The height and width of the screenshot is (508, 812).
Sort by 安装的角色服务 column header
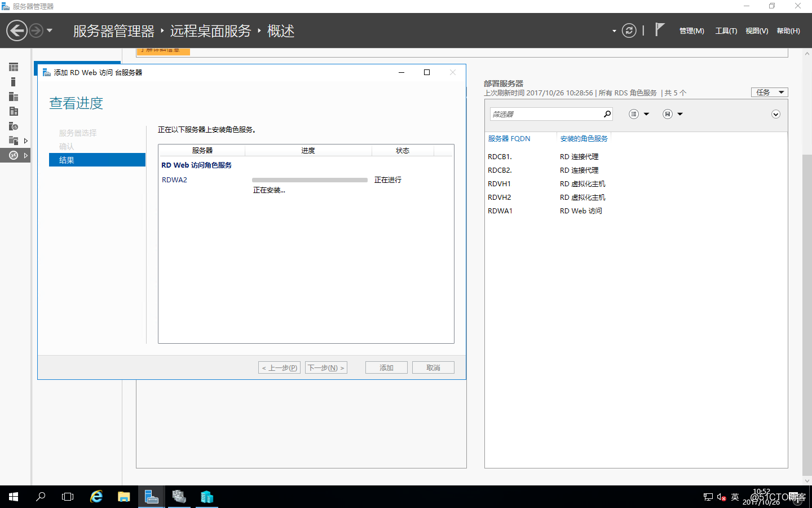tap(584, 138)
